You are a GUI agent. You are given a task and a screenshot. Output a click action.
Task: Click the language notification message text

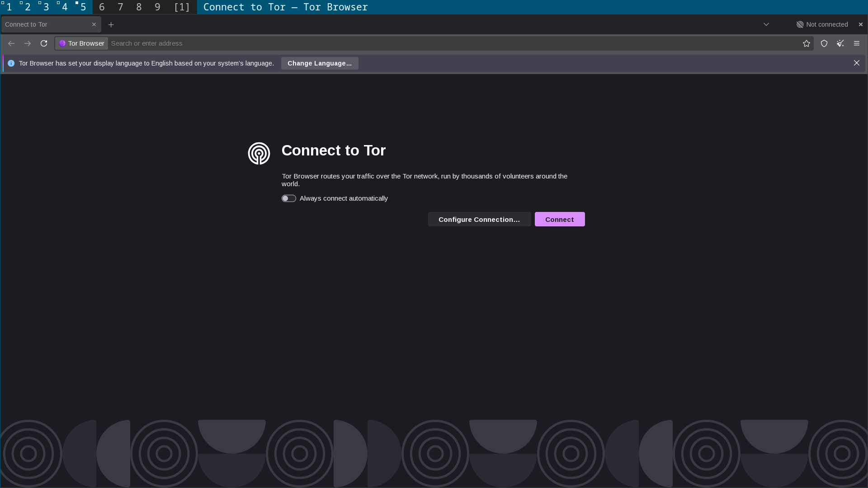pos(146,63)
